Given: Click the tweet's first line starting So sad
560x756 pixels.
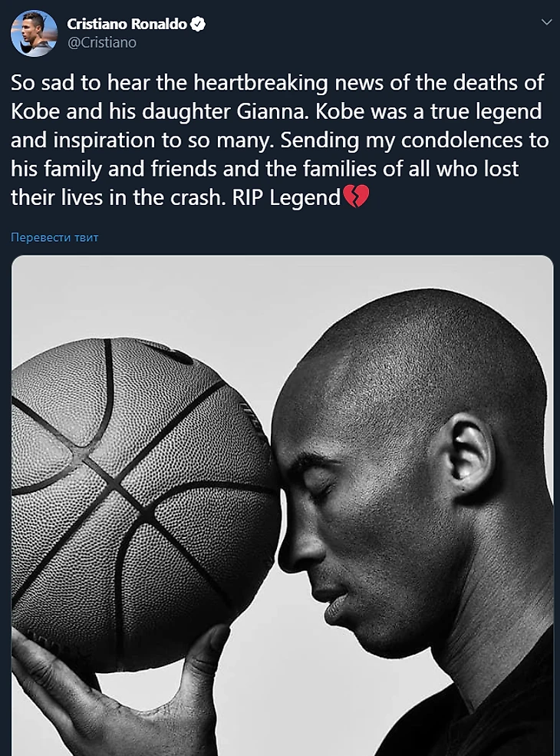Looking at the screenshot, I should click(277, 83).
